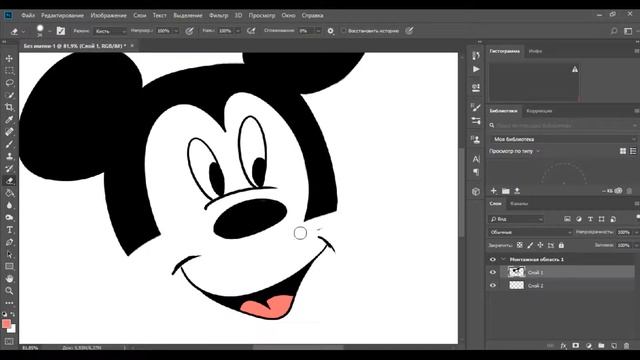Select the Horizontal Type tool

click(x=9, y=230)
